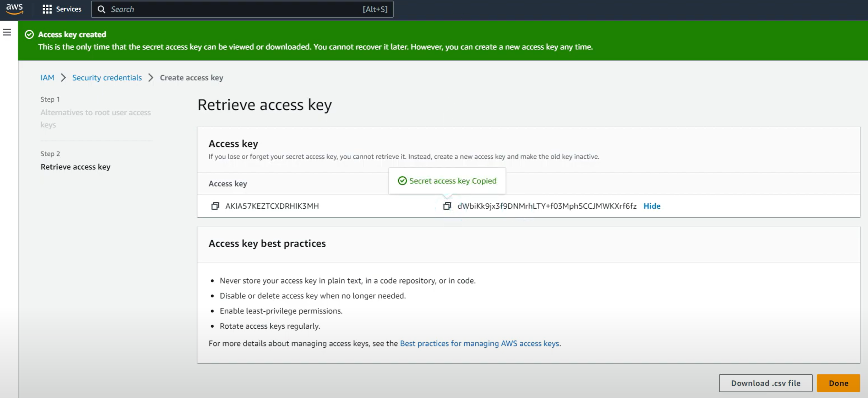Copy the access key ID
868x398 pixels.
click(x=215, y=206)
